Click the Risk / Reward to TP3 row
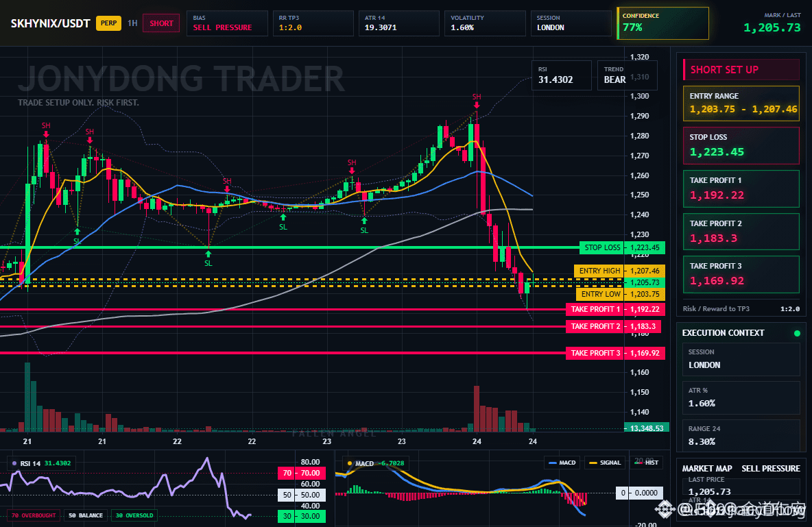Screen dimensions: 812x527 pos(741,308)
